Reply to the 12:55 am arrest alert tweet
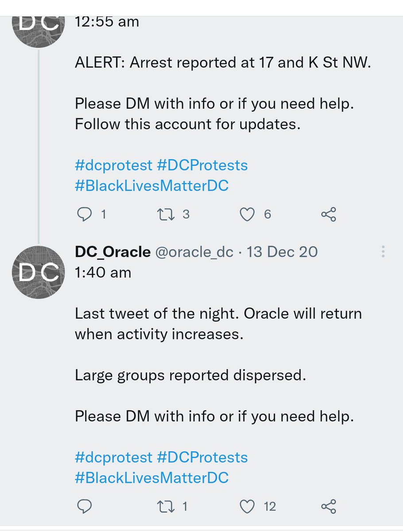 tap(84, 215)
